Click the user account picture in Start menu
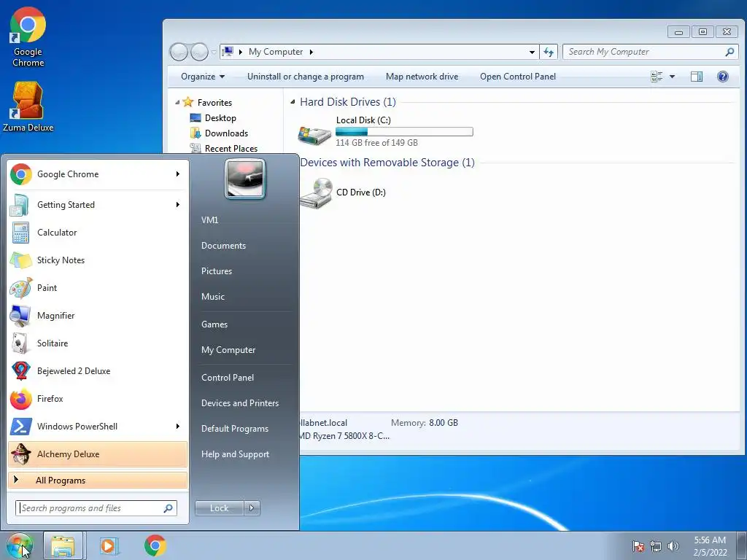 [245, 179]
